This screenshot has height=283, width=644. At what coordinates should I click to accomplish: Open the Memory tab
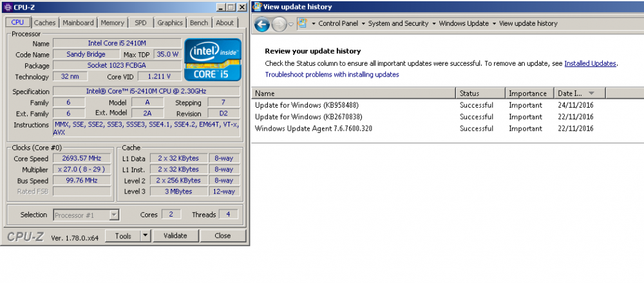coord(113,23)
